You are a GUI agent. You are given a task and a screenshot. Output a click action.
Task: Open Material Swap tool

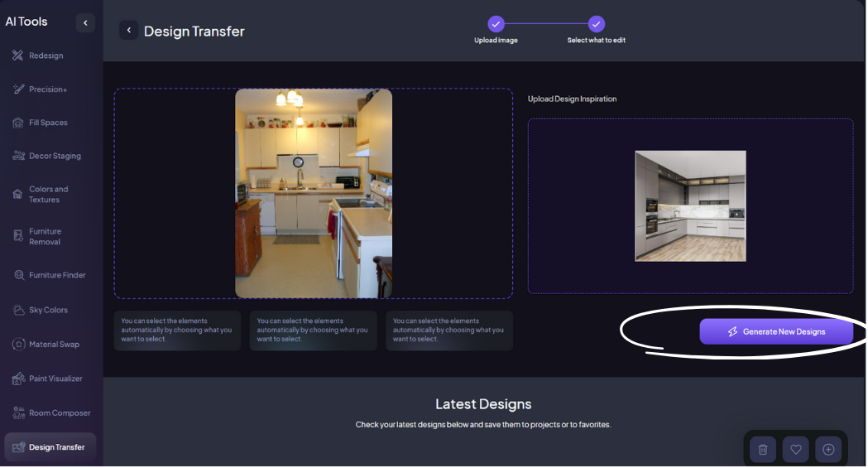point(54,344)
